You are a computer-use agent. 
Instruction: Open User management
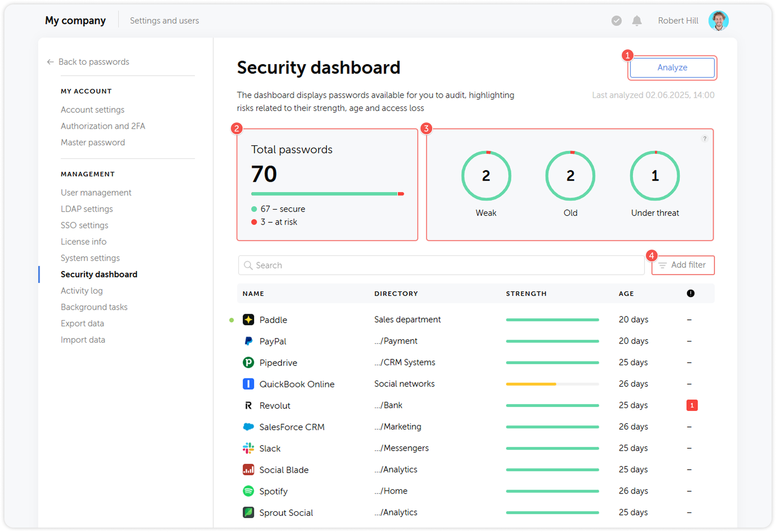tap(96, 193)
